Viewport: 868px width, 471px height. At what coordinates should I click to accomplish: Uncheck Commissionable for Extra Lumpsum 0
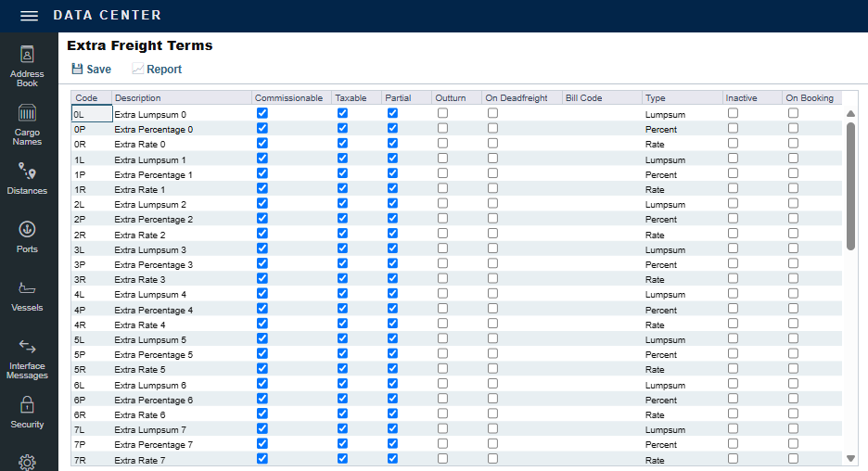coord(262,113)
